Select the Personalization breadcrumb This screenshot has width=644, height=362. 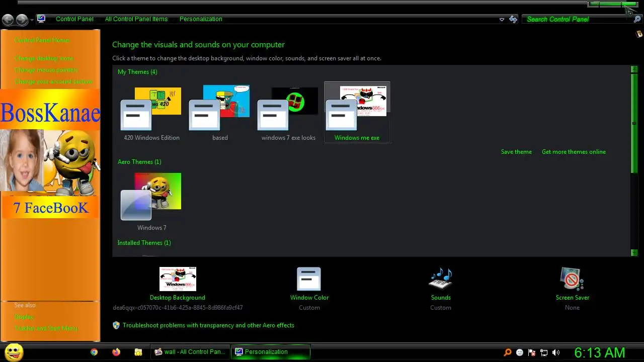(201, 19)
